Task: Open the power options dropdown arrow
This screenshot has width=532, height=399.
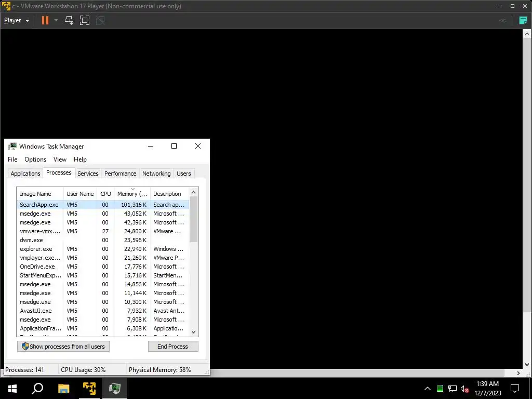Action: pos(56,20)
